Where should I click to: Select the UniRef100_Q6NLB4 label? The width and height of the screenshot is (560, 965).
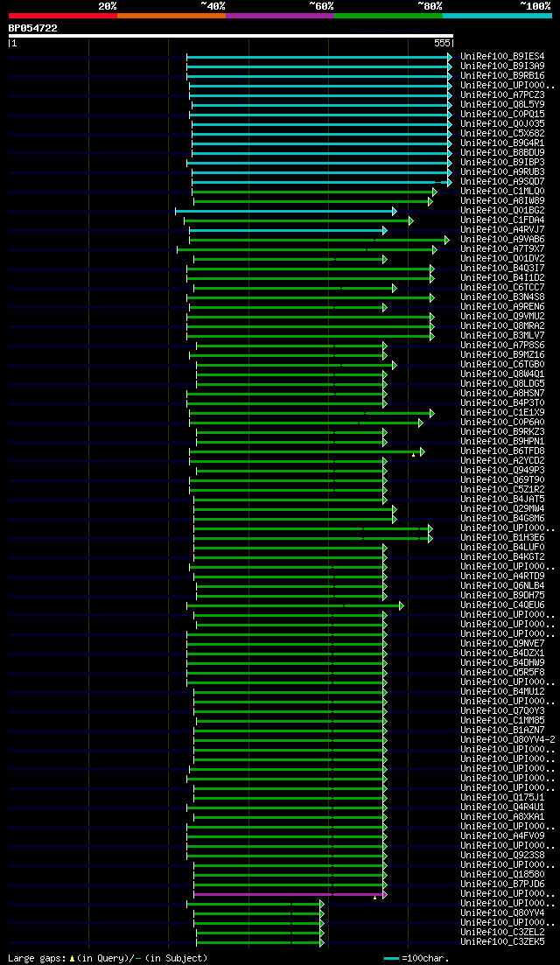[502, 585]
